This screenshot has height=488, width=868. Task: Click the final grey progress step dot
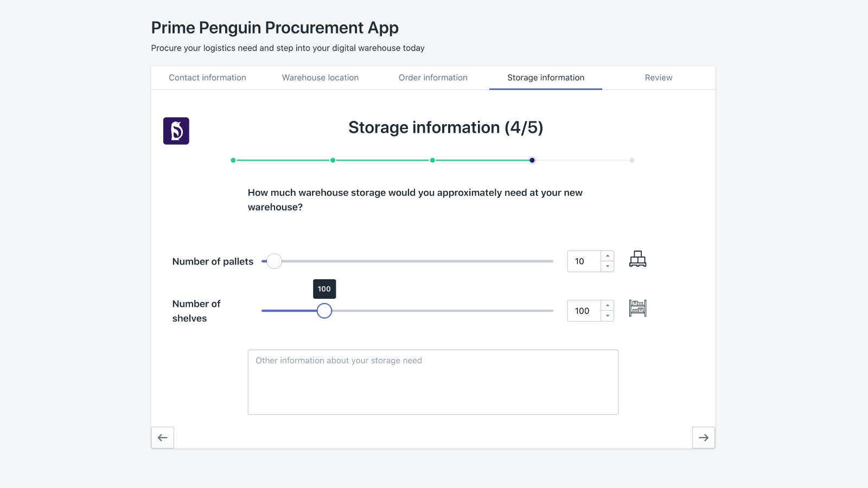[x=631, y=160]
